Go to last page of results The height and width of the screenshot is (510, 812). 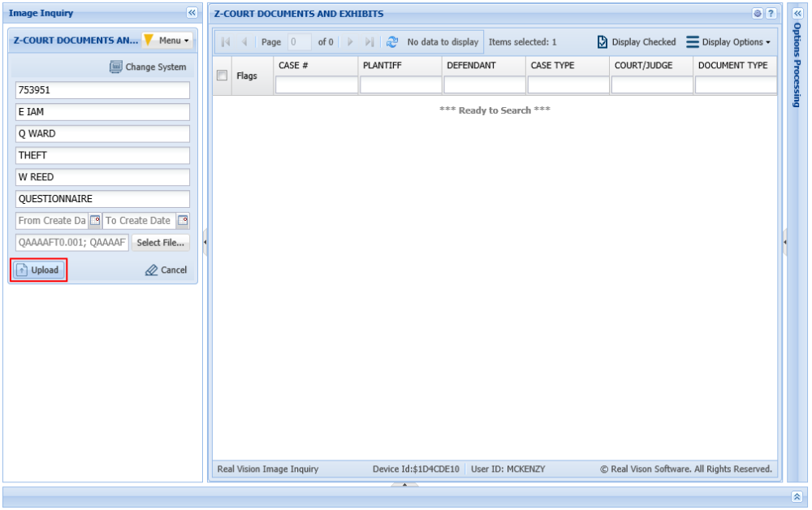point(369,42)
